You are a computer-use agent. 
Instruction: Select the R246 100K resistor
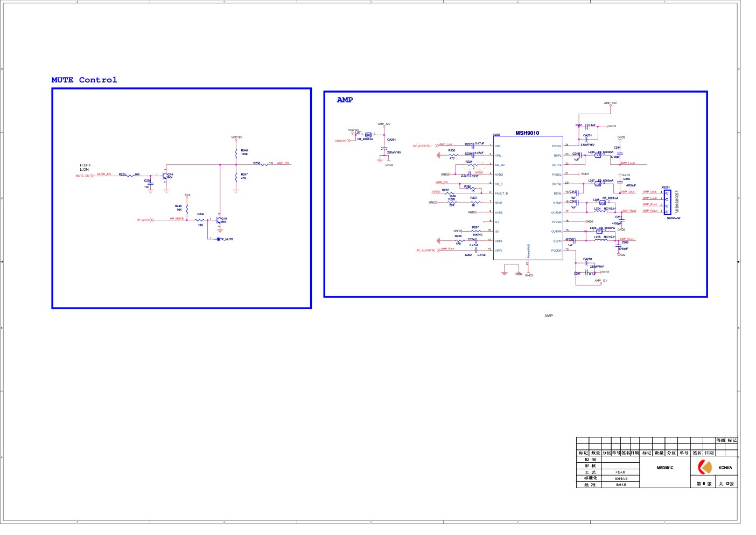236,153
